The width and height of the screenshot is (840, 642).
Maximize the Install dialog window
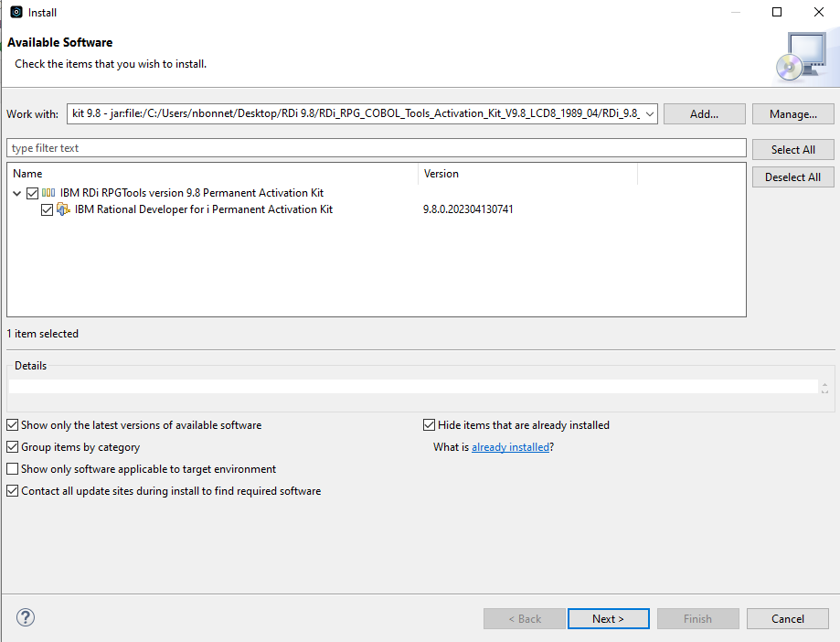777,12
